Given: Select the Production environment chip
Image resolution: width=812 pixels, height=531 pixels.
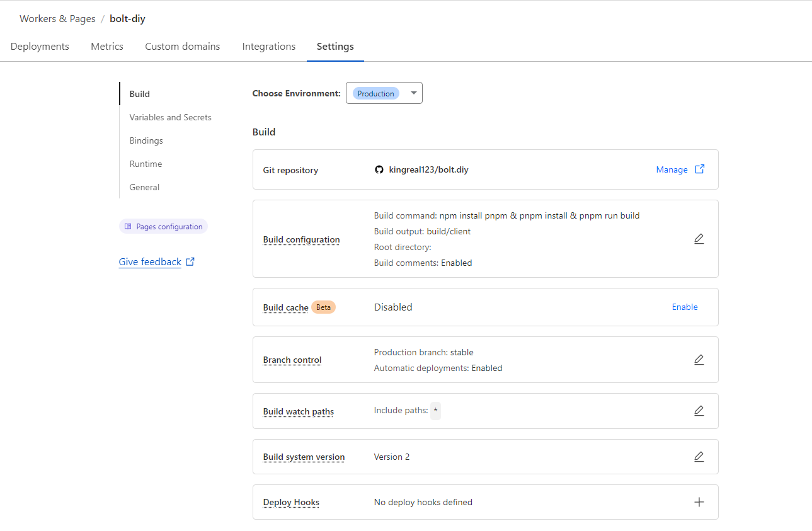Looking at the screenshot, I should point(375,93).
